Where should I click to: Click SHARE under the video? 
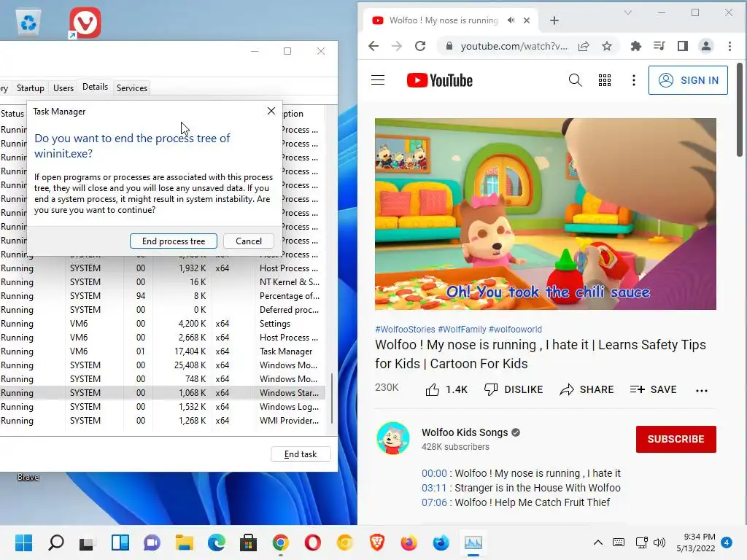coord(587,389)
